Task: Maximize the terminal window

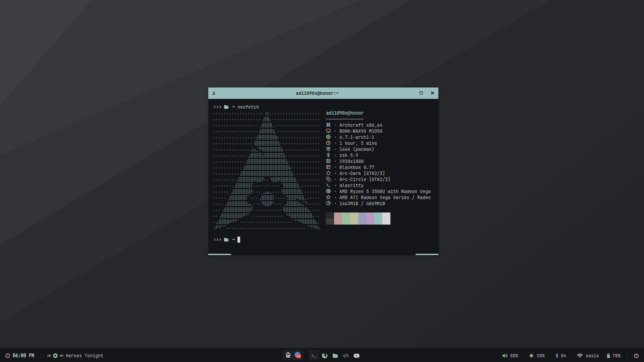Action: 421,93
